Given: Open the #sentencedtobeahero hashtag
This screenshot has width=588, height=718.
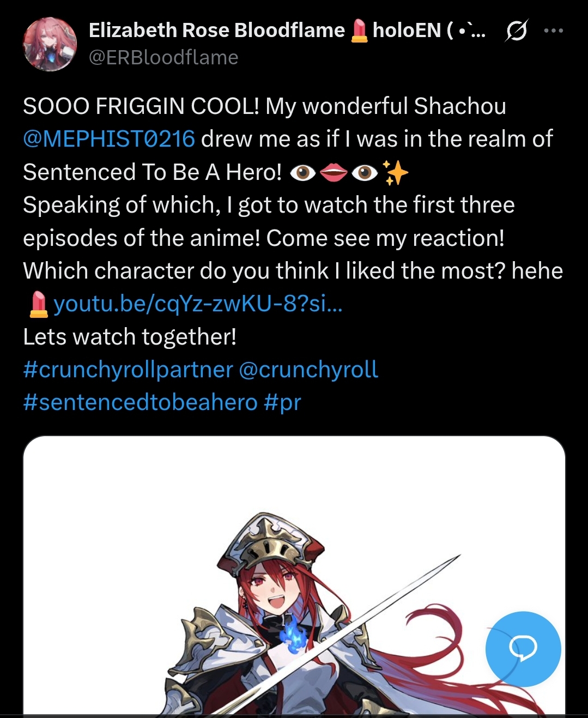Looking at the screenshot, I should point(140,402).
